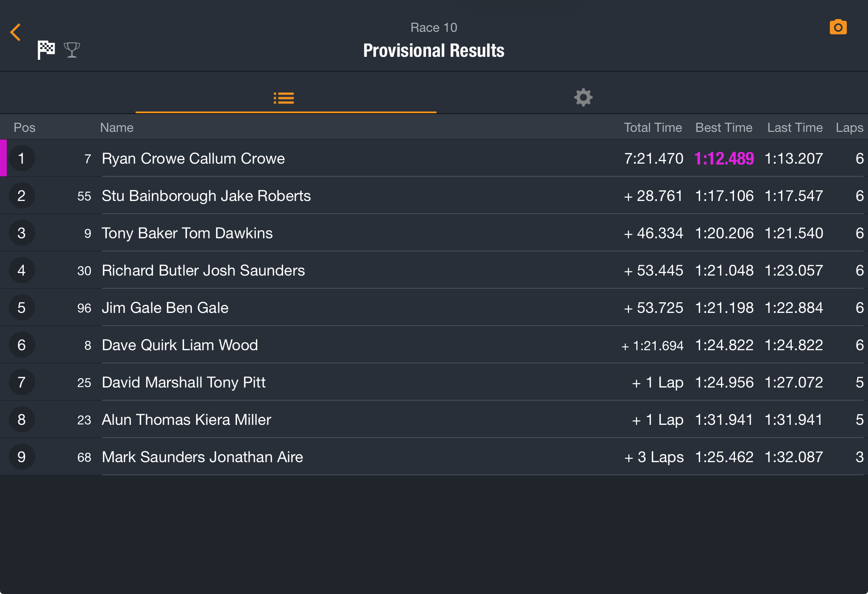Tap the checkered flag icon

46,50
